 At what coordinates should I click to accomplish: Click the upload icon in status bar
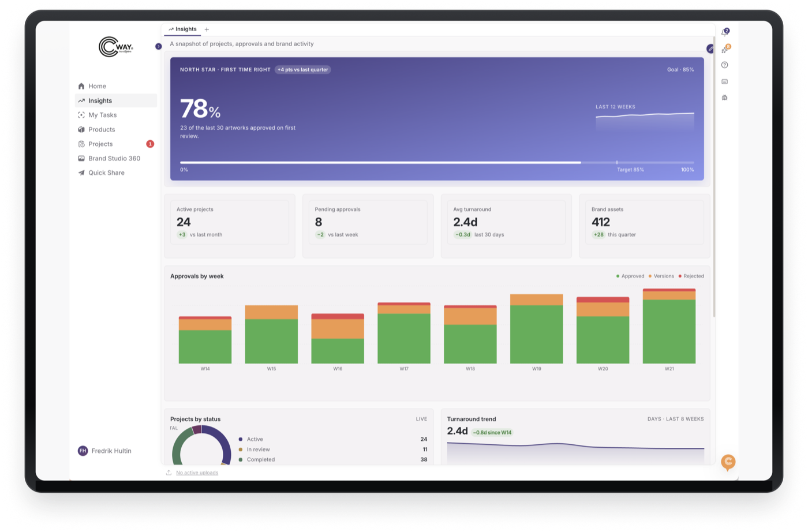click(169, 473)
